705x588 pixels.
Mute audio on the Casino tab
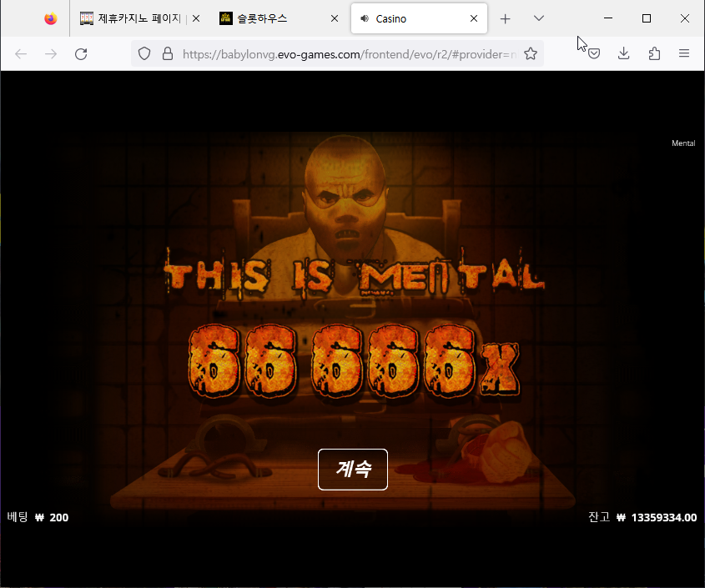coord(365,18)
